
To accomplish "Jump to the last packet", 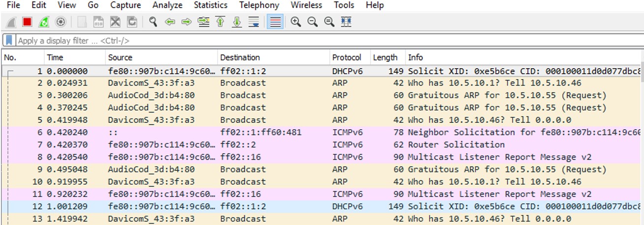I will [x=237, y=22].
